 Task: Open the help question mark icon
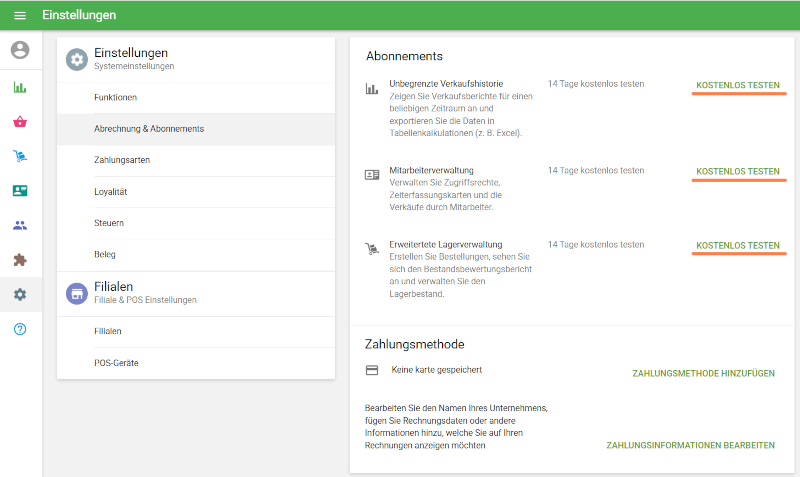click(x=20, y=329)
